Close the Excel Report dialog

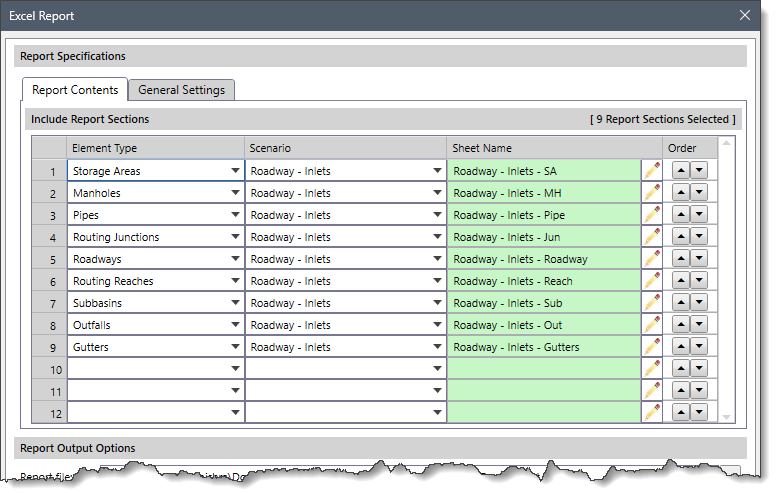pos(745,15)
